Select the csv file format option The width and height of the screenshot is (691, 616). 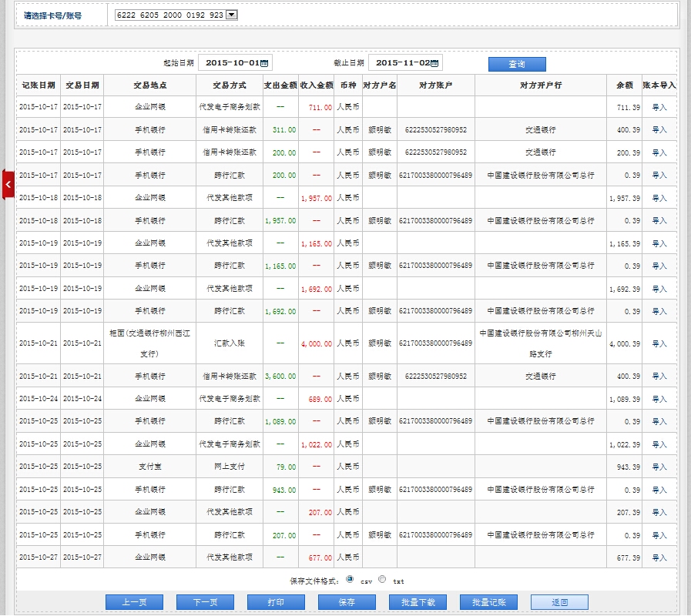pyautogui.click(x=351, y=579)
